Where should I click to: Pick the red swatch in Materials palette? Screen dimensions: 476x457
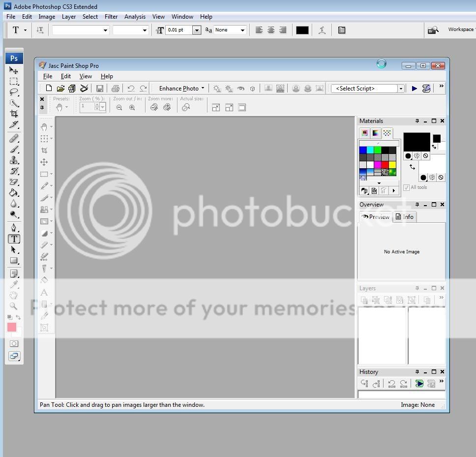coord(385,165)
